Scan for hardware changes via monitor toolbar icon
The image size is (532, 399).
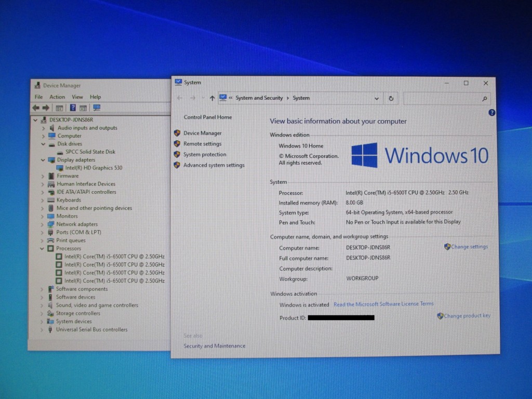(97, 108)
